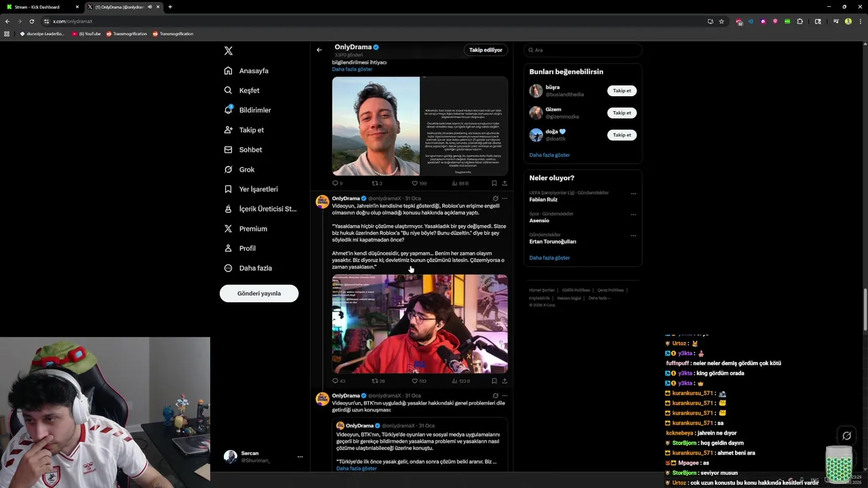868x488 pixels.
Task: Open Keşfet explore page
Action: [x=241, y=90]
